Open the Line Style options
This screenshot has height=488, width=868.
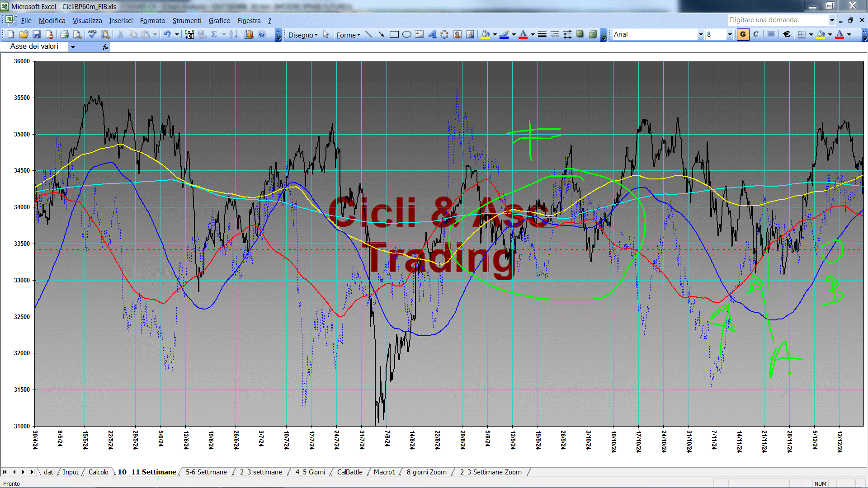pos(542,34)
